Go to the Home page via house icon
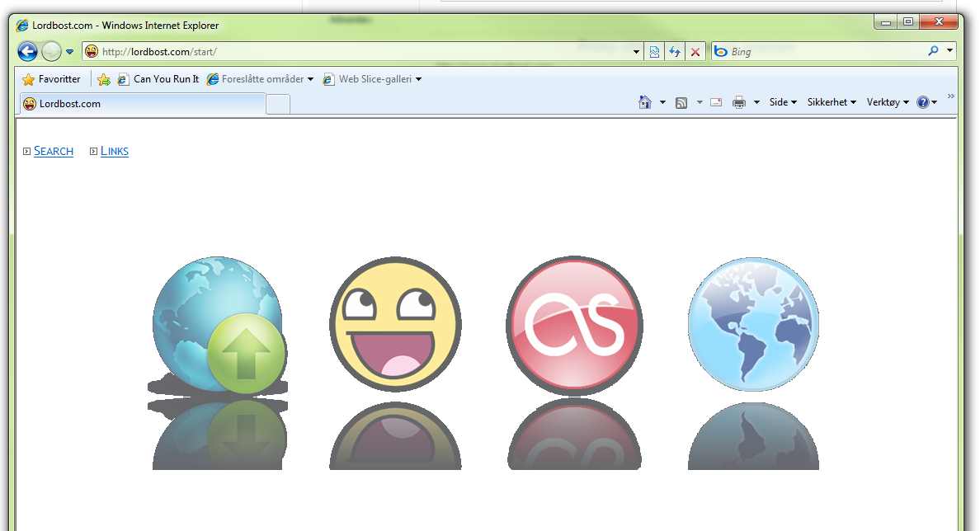 tap(645, 101)
